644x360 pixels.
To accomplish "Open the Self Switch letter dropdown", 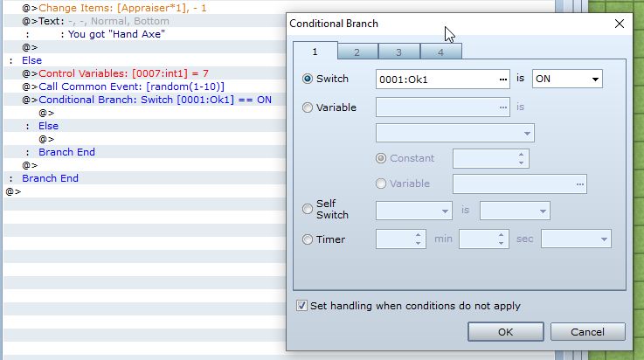I will 413,211.
